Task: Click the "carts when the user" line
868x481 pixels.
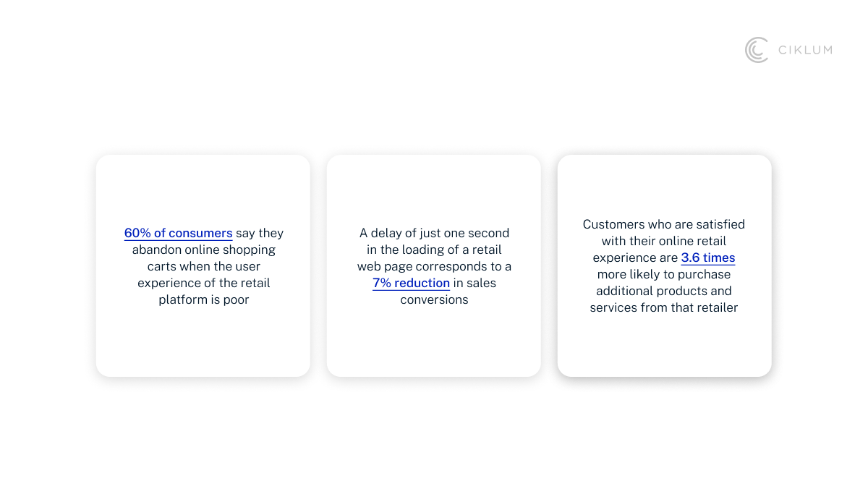Action: 203,266
